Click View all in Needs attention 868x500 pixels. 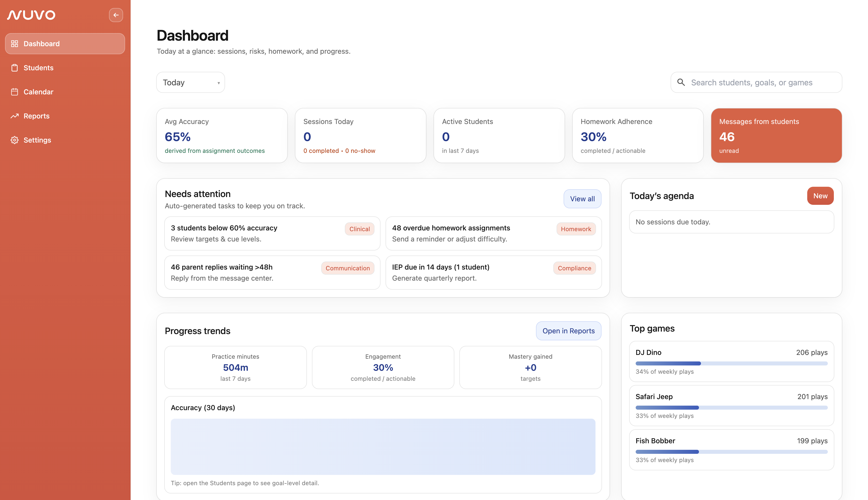pyautogui.click(x=582, y=199)
